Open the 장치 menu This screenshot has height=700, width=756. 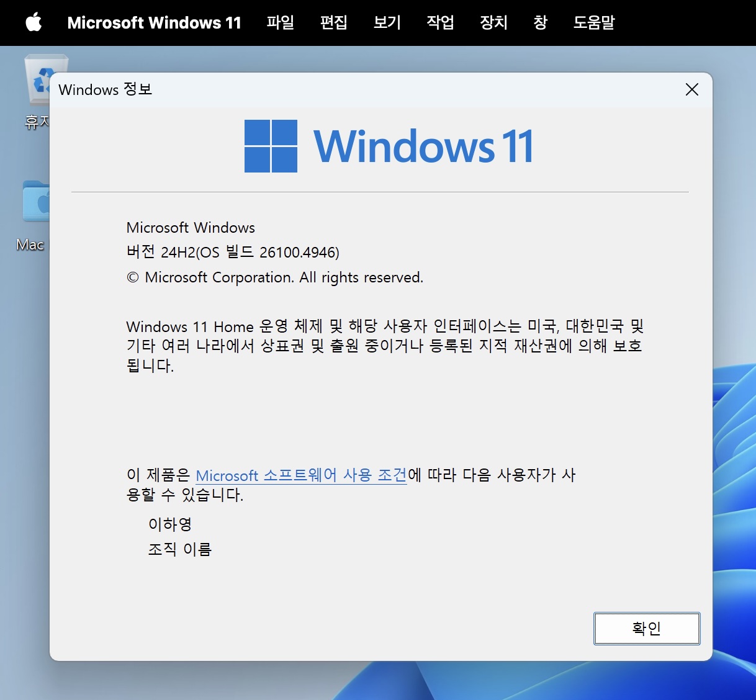click(x=494, y=23)
